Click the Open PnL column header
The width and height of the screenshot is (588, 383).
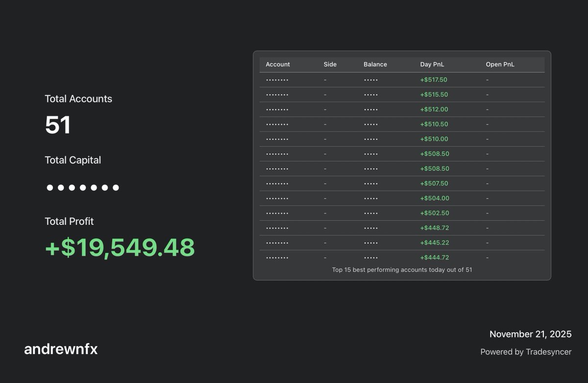pyautogui.click(x=500, y=64)
